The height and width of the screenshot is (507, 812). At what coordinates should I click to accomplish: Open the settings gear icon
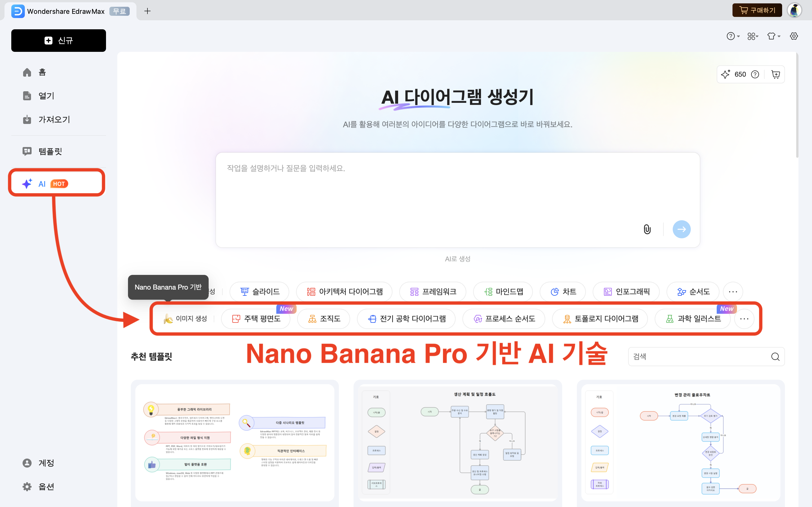click(x=794, y=36)
